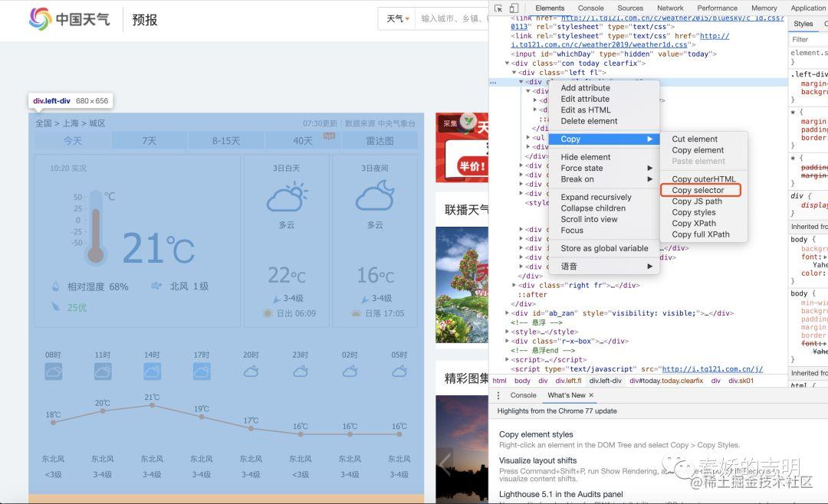Viewport: 828px width, 504px height.
Task: Switch to the Network tab
Action: [670, 8]
